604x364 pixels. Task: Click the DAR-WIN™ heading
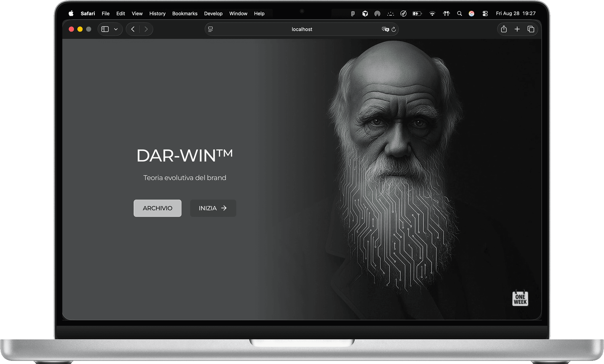[x=185, y=156]
